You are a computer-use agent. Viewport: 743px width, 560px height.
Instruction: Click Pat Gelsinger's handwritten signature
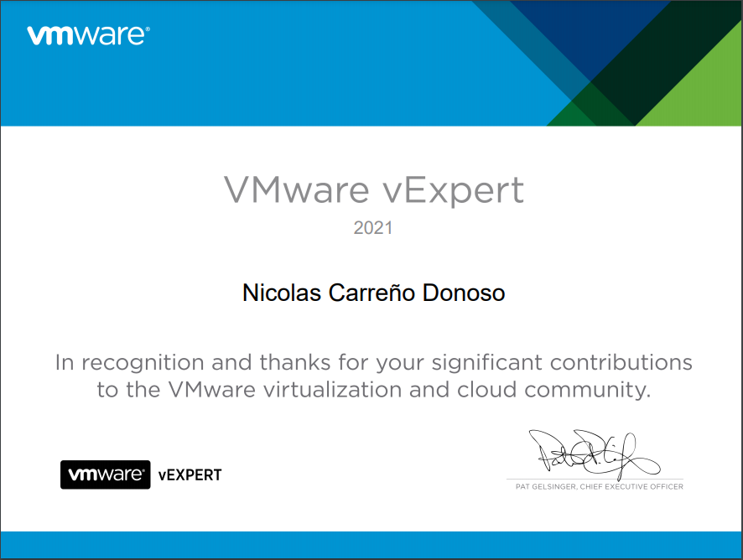click(x=595, y=454)
